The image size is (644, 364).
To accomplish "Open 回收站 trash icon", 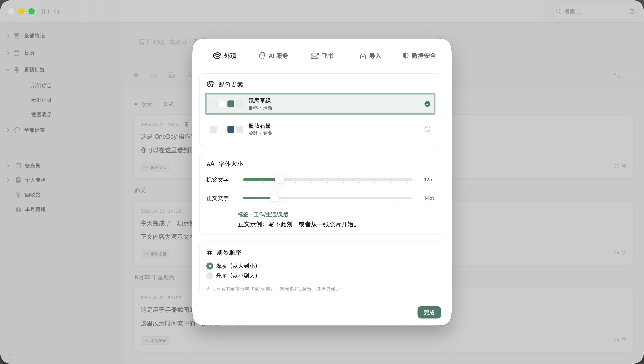I will click(x=18, y=195).
